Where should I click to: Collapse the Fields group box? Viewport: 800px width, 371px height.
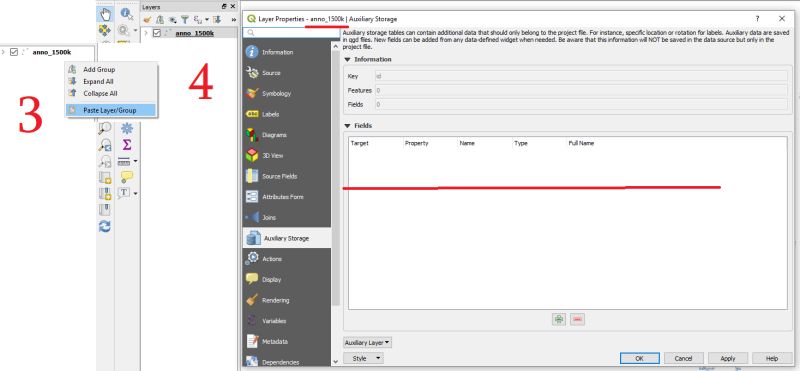347,126
